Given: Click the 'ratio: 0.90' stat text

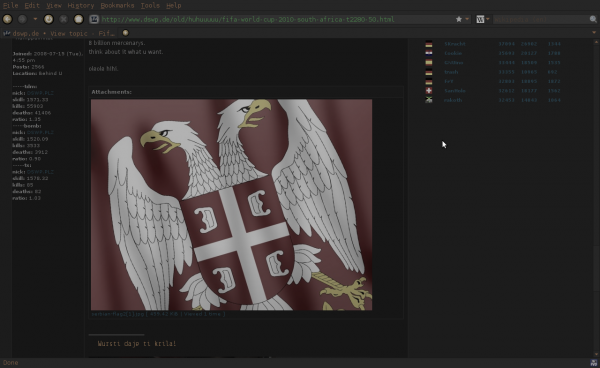Looking at the screenshot, I should pyautogui.click(x=26, y=159).
